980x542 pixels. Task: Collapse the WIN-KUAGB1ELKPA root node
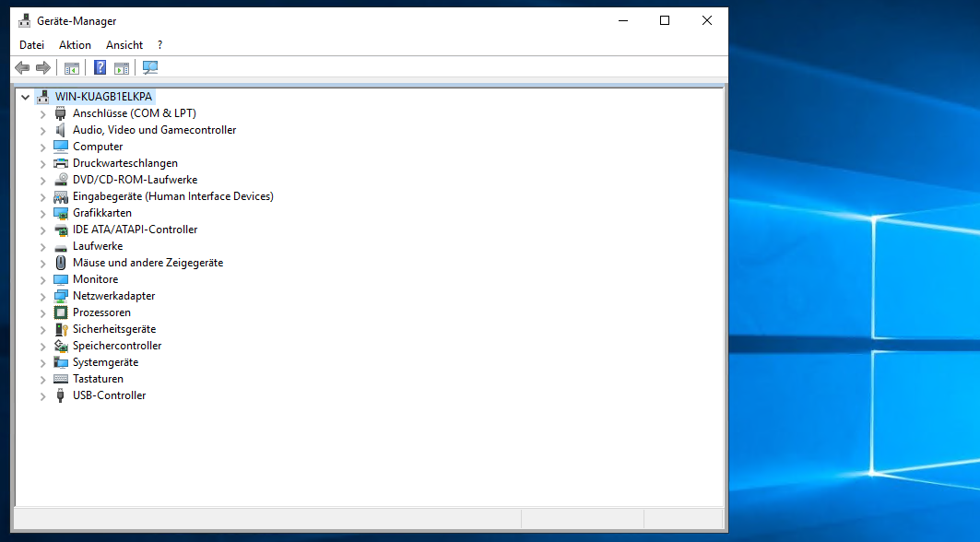(x=26, y=97)
